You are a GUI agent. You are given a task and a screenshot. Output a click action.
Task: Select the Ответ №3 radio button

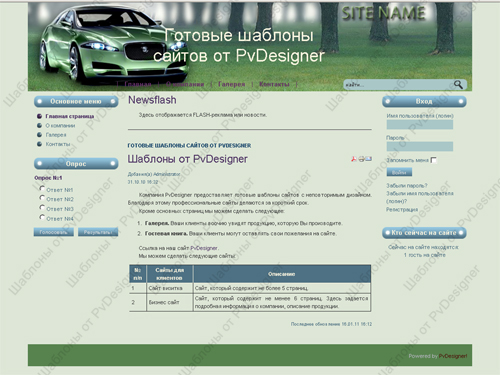(x=42, y=207)
